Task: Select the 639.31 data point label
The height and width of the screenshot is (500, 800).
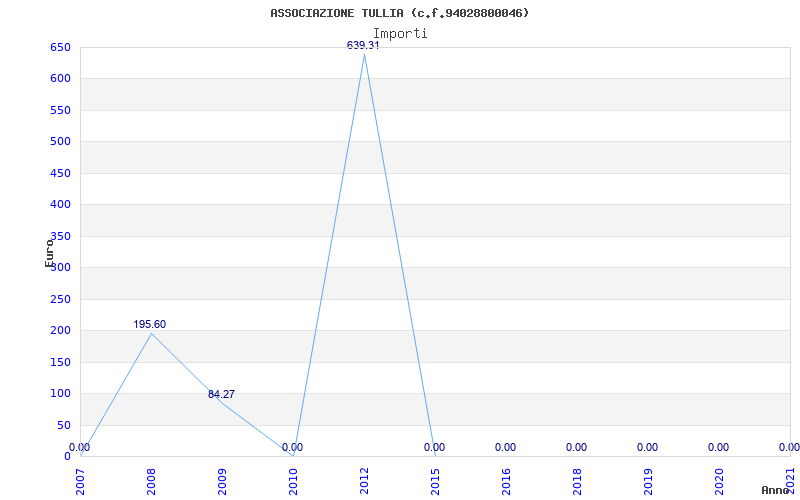Action: pyautogui.click(x=363, y=45)
